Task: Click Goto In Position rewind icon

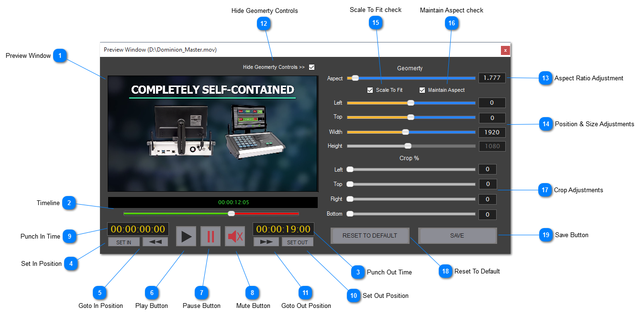Action: coord(155,241)
